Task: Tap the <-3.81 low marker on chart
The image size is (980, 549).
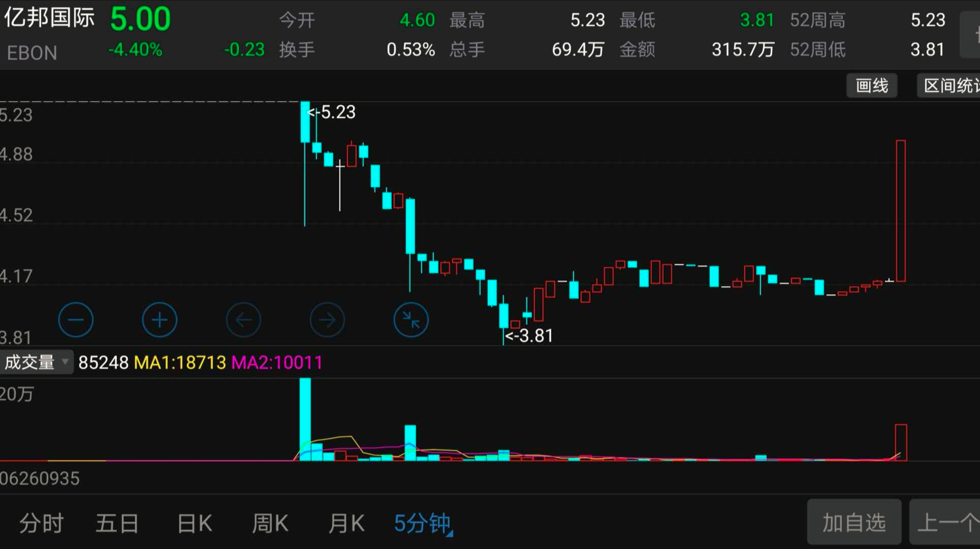Action: (x=529, y=336)
